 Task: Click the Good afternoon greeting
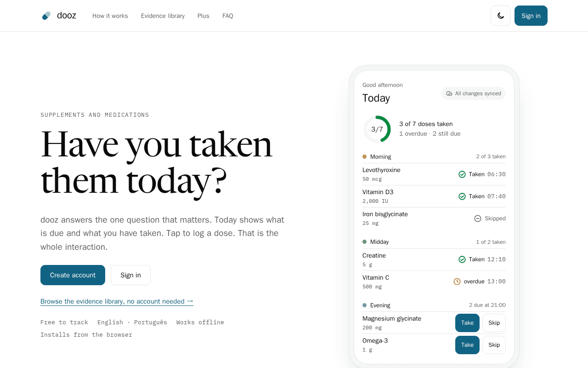pyautogui.click(x=383, y=85)
